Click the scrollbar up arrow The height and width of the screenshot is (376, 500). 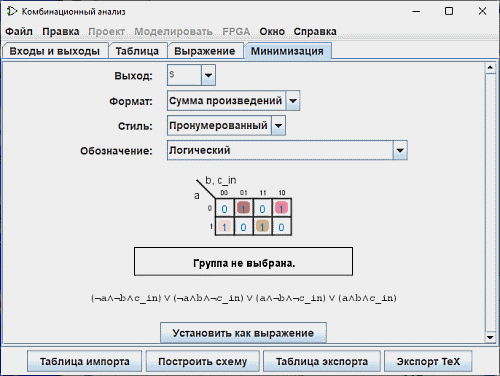[490, 68]
